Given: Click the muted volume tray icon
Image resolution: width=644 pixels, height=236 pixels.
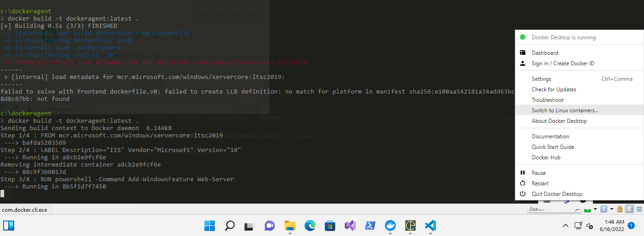Looking at the screenshot, I should (589, 226).
